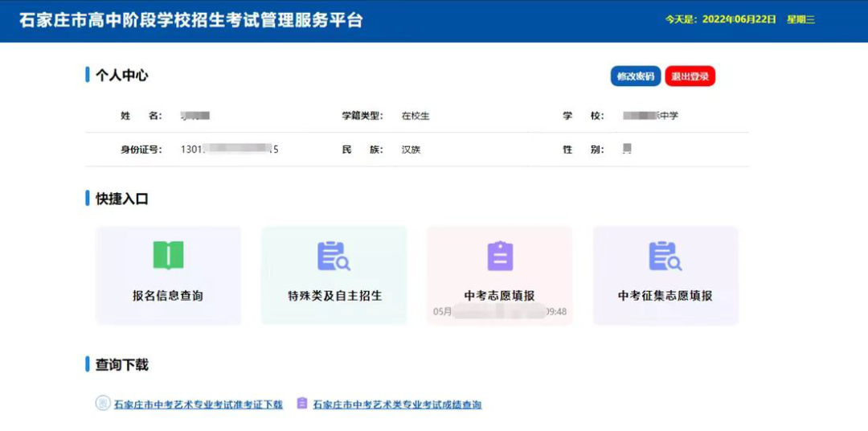Click the 修改密码 button
The image size is (868, 431).
[636, 76]
